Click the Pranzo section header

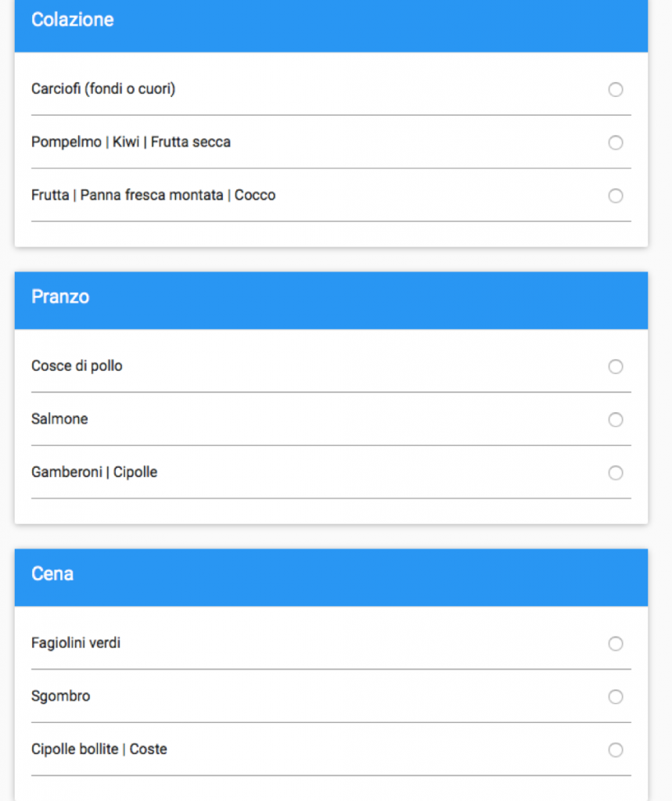(60, 297)
